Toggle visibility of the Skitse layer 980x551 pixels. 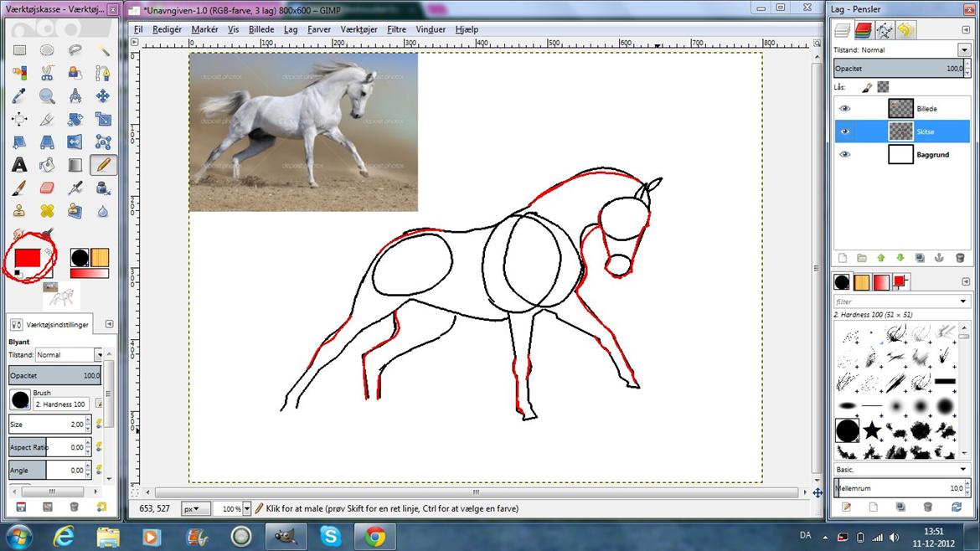(x=844, y=131)
